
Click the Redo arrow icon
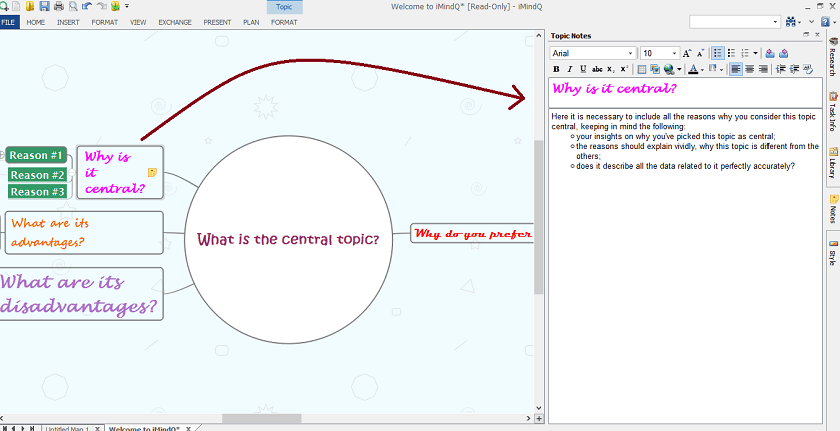pyautogui.click(x=101, y=6)
